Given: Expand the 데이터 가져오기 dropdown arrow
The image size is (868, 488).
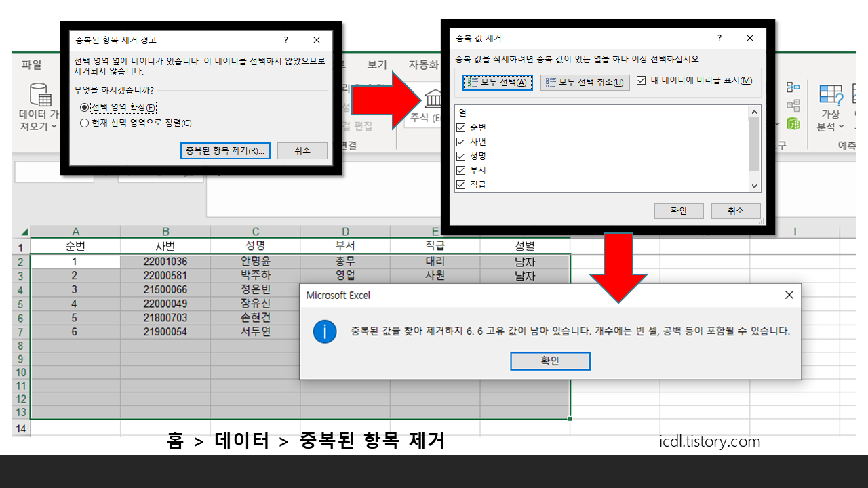Looking at the screenshot, I should [x=53, y=125].
